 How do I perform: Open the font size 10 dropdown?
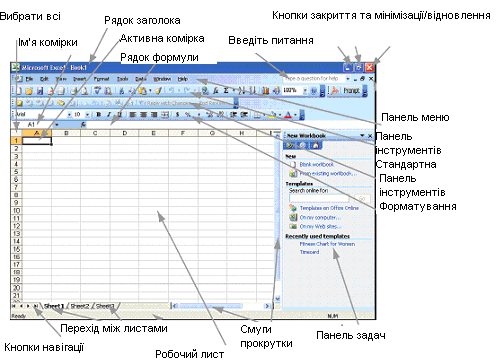point(87,115)
